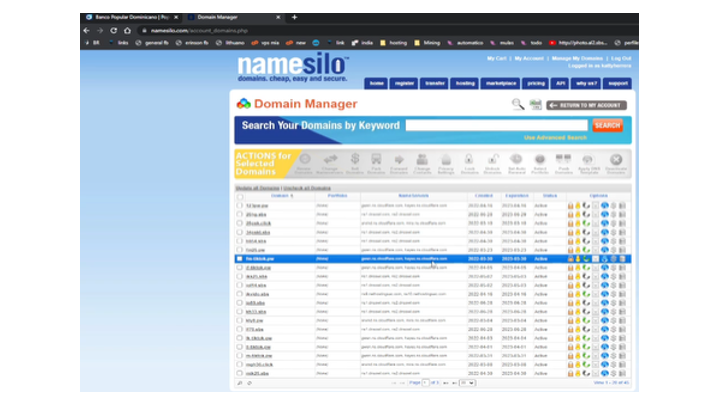Click the Deactivate Domains X icon

tap(616, 159)
